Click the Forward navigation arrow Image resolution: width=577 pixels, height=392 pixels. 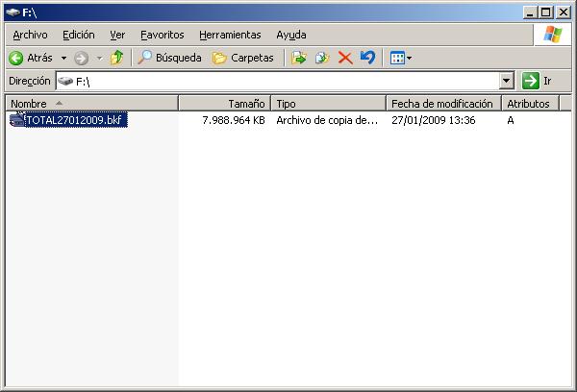81,58
